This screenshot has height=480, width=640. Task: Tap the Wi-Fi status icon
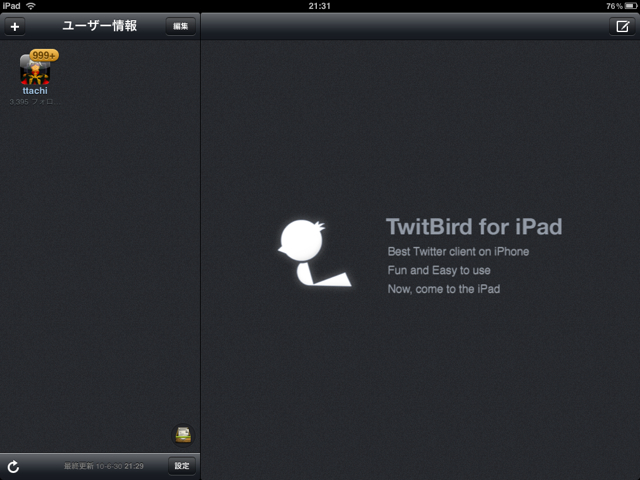[29, 6]
